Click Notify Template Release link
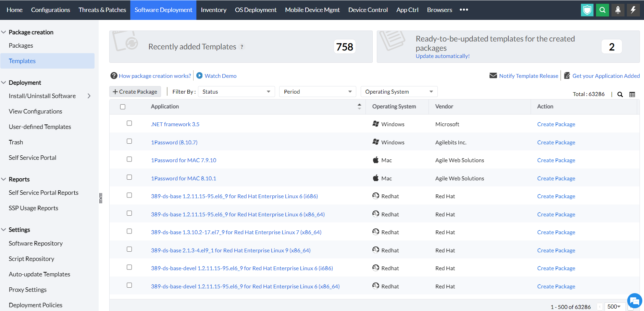The width and height of the screenshot is (644, 311). 529,76
